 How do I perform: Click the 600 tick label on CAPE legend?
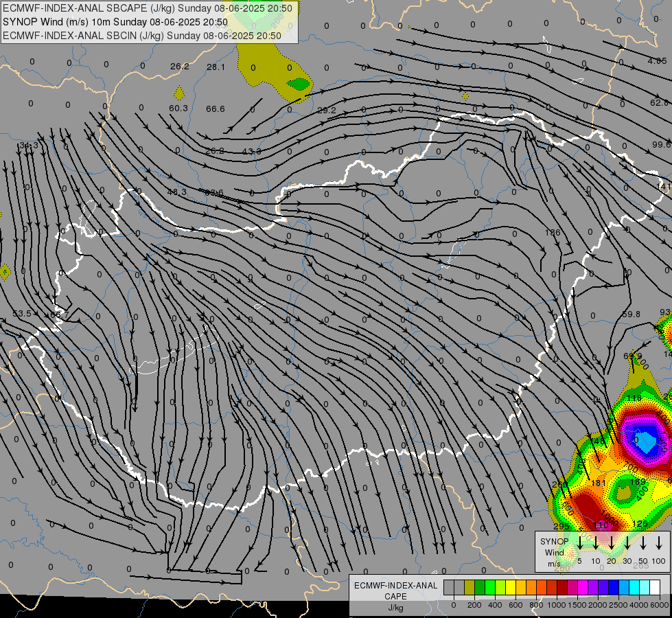click(515, 605)
